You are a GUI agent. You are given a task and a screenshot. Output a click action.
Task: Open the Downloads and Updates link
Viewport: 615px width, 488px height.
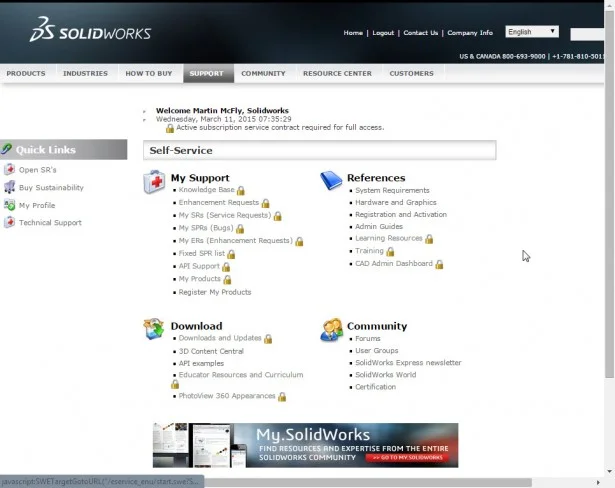pos(220,338)
